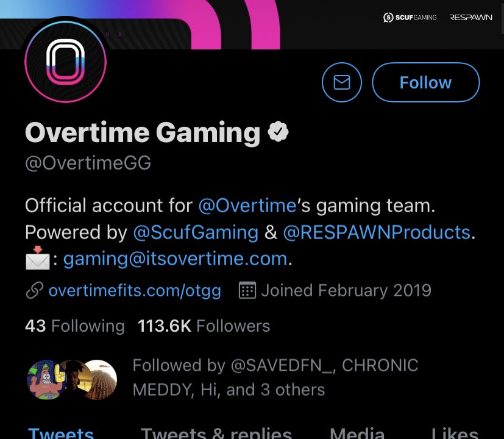Switch to the Tweets & replies tab
This screenshot has width=504, height=439.
[216, 433]
